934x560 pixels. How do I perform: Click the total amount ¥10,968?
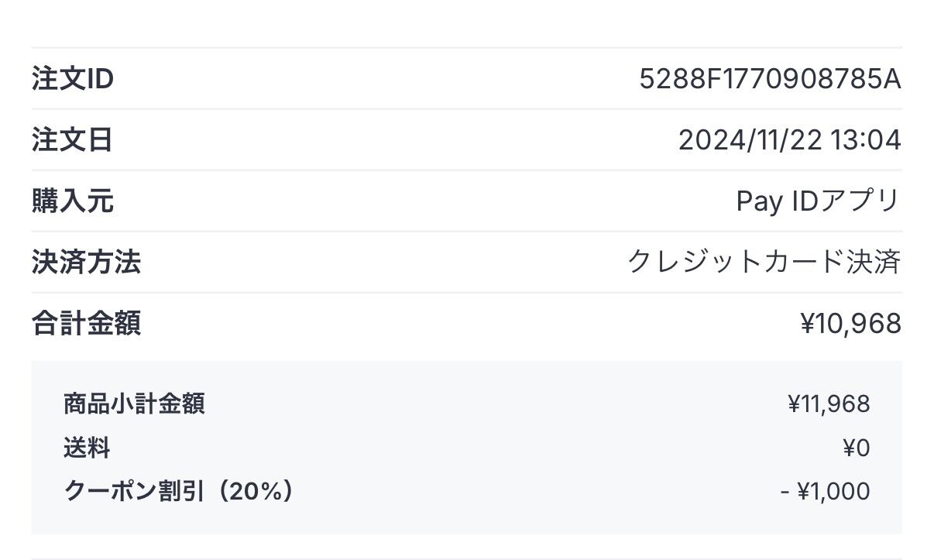pyautogui.click(x=850, y=323)
